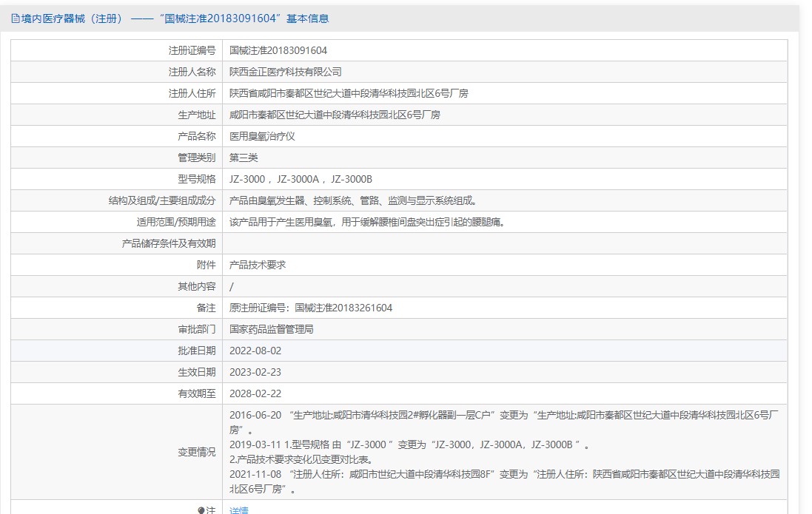This screenshot has height=514, width=812.
Task: Select the "其他内容" row label
Action: pyautogui.click(x=196, y=286)
